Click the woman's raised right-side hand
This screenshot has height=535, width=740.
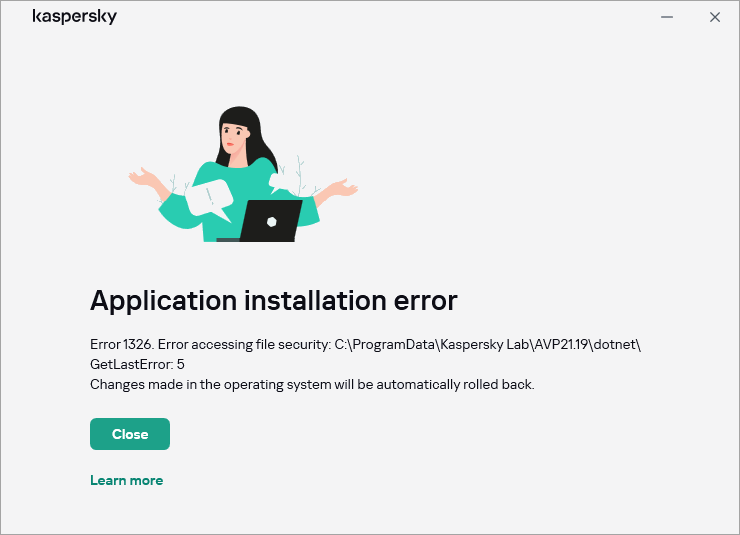click(x=345, y=187)
